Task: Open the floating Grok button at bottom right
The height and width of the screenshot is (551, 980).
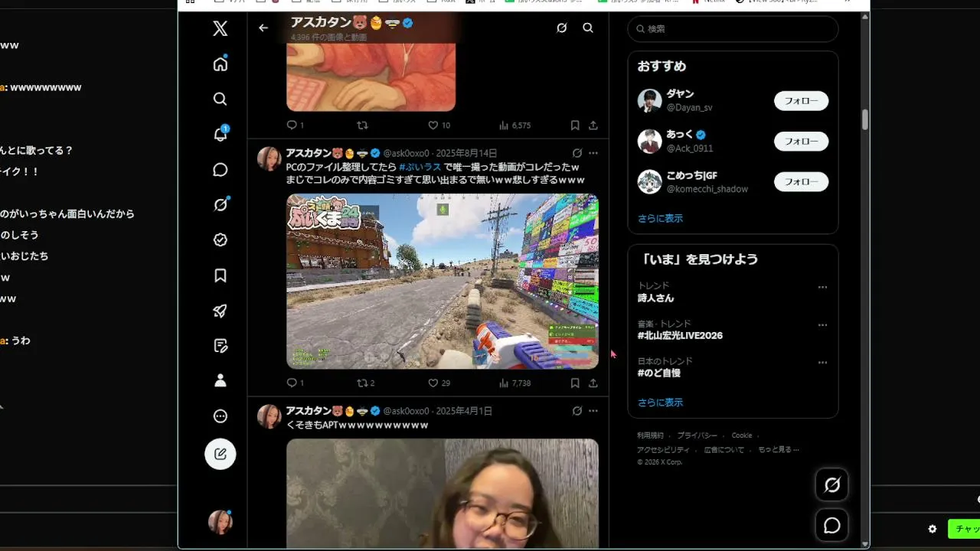Action: (x=832, y=484)
